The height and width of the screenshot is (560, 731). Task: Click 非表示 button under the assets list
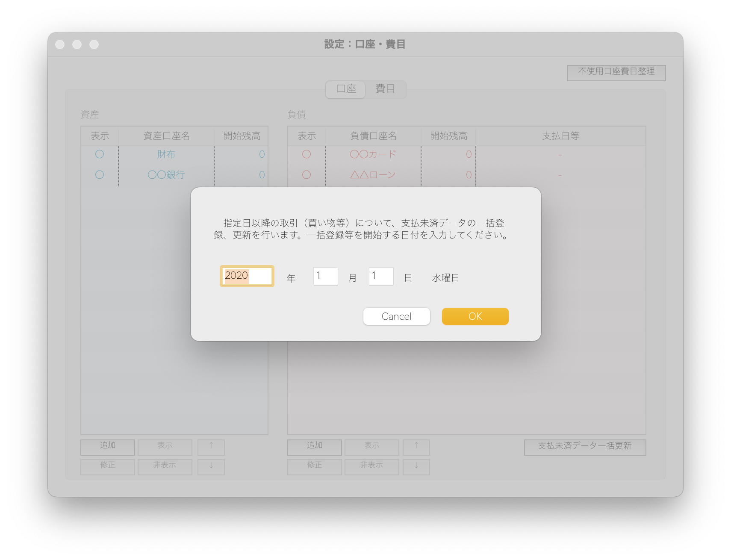point(165,467)
